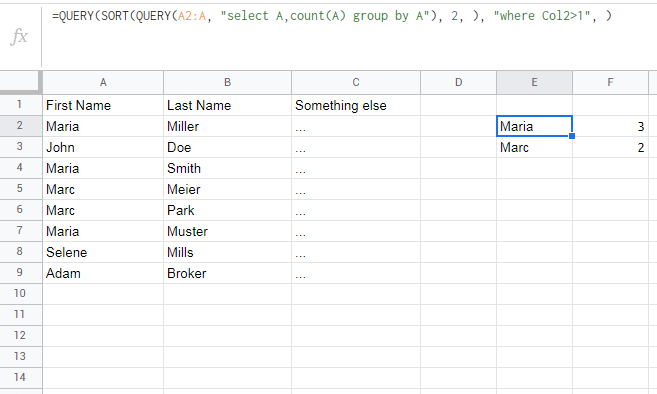This screenshot has width=657, height=394.
Task: Select cell containing 'Muster'
Action: (x=228, y=231)
